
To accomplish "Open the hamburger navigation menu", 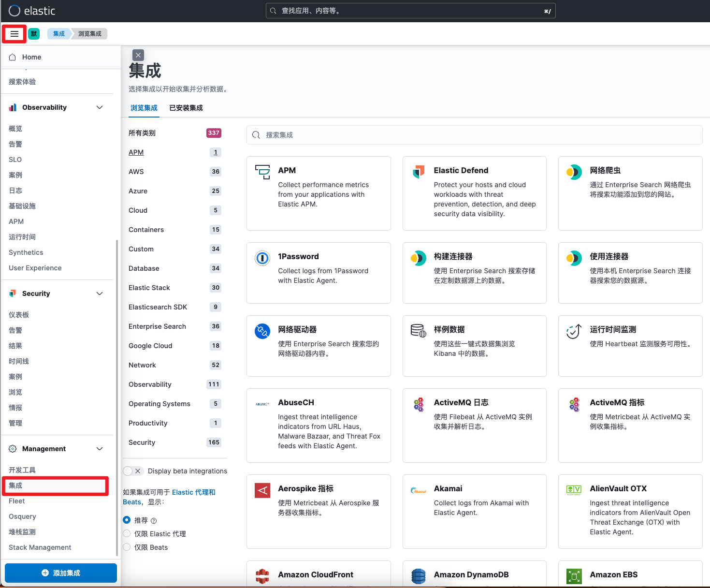I will coord(14,34).
